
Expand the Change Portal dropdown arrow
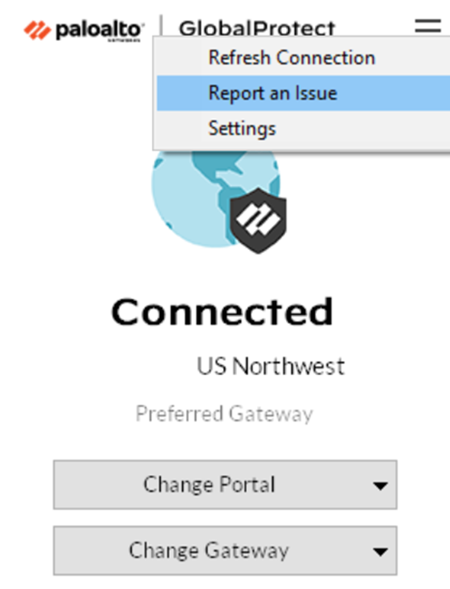tap(381, 486)
